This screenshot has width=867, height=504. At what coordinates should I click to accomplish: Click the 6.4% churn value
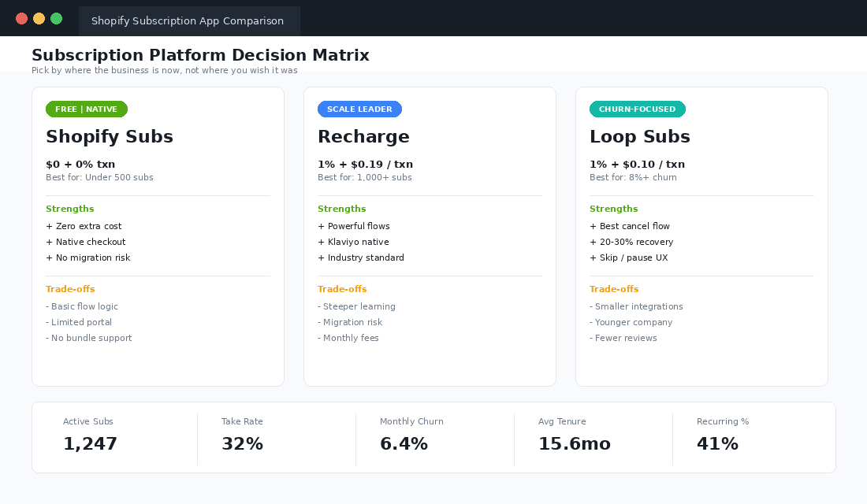[x=404, y=444]
